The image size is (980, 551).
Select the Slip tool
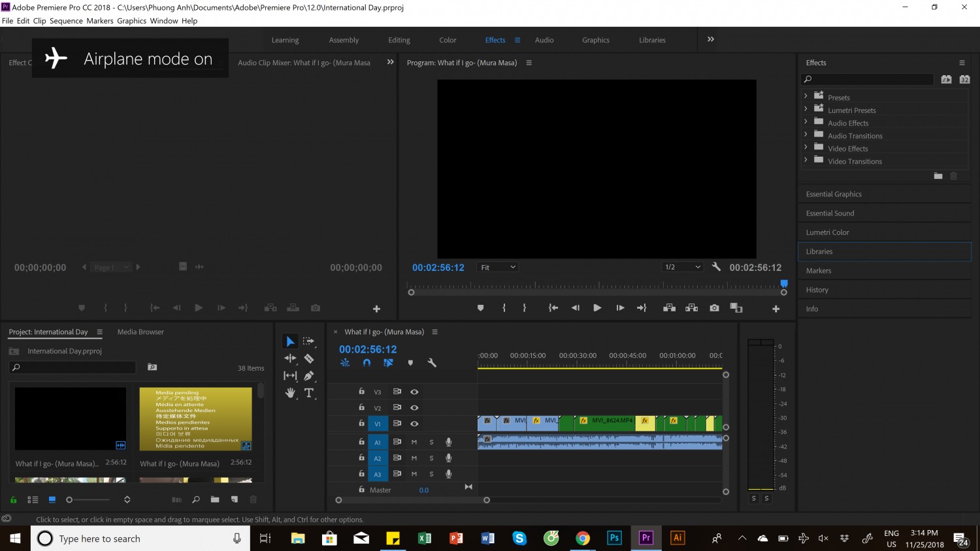290,375
